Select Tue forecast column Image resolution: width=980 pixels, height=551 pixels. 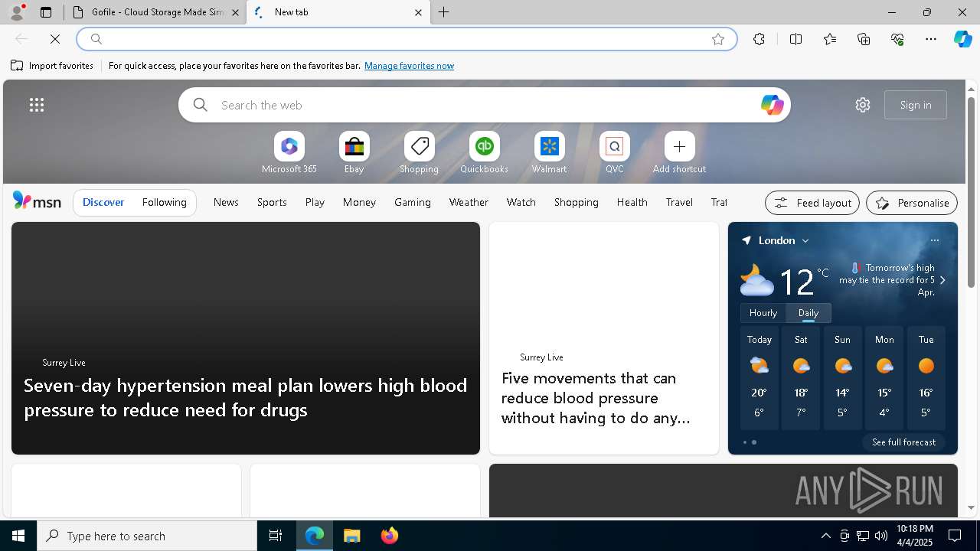(x=926, y=378)
